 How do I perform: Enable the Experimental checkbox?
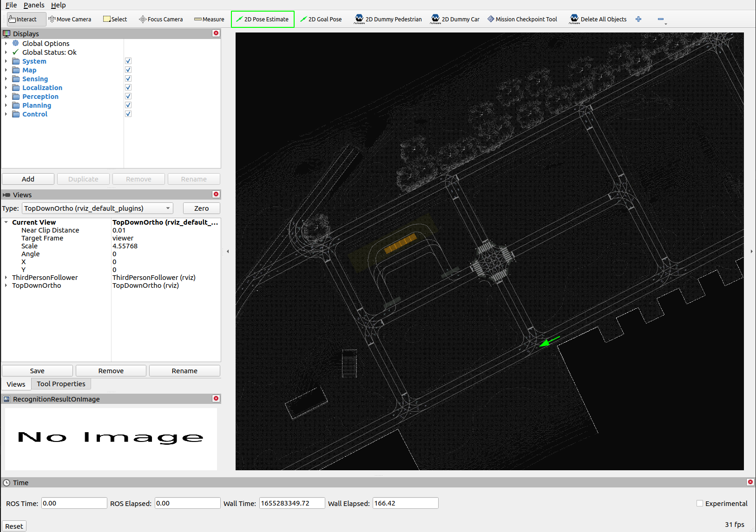coord(699,503)
